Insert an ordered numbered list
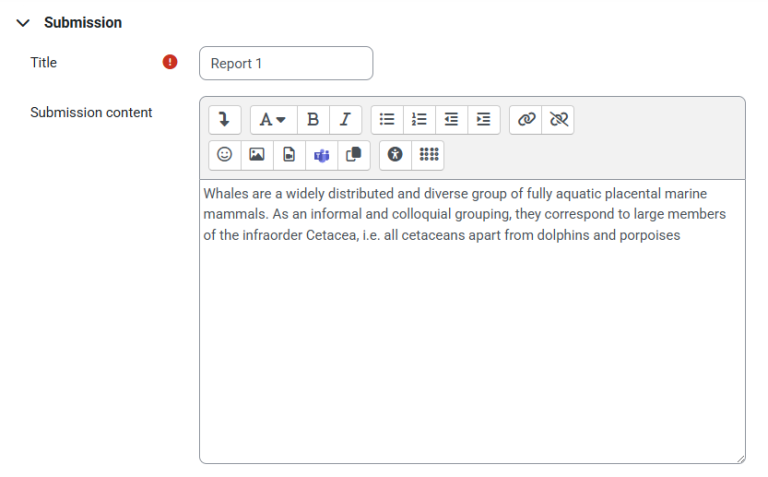768x477 pixels. click(x=419, y=119)
